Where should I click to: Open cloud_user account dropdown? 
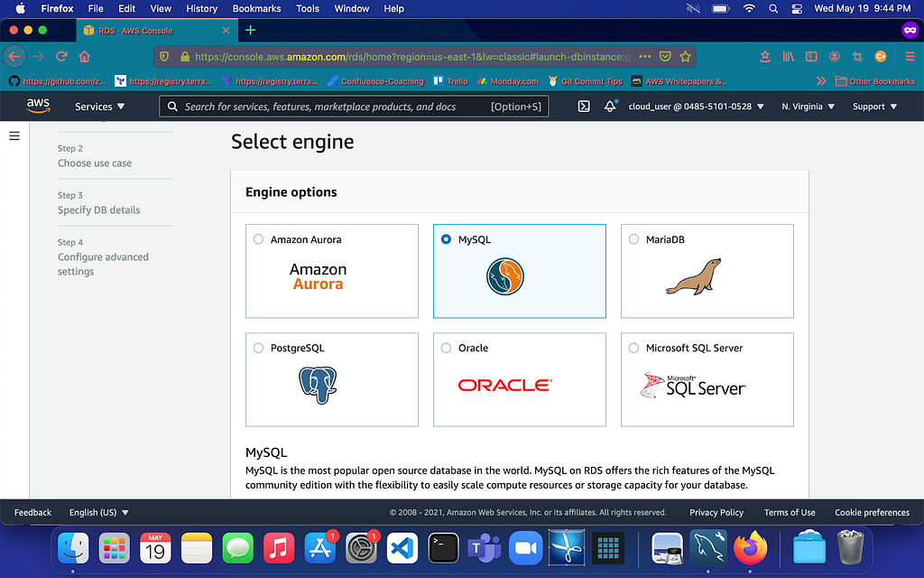coord(696,107)
